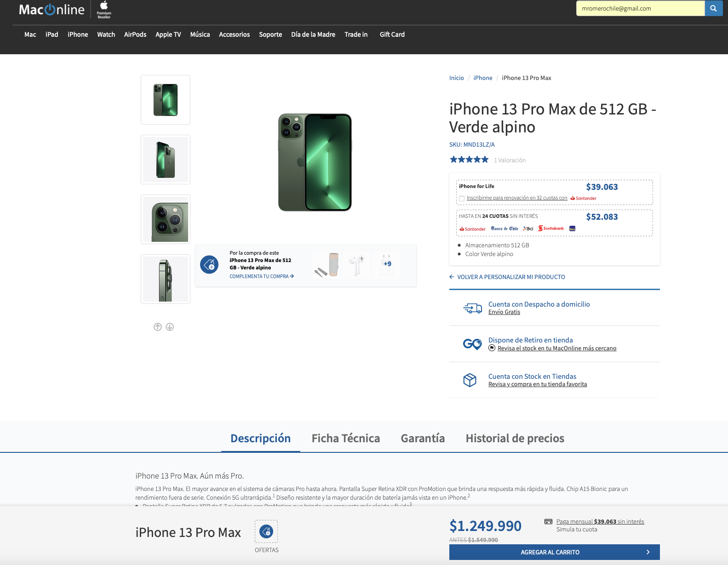728x565 pixels.
Task: Click the OFERTAS tag icon in bottom bar
Action: pos(266,531)
